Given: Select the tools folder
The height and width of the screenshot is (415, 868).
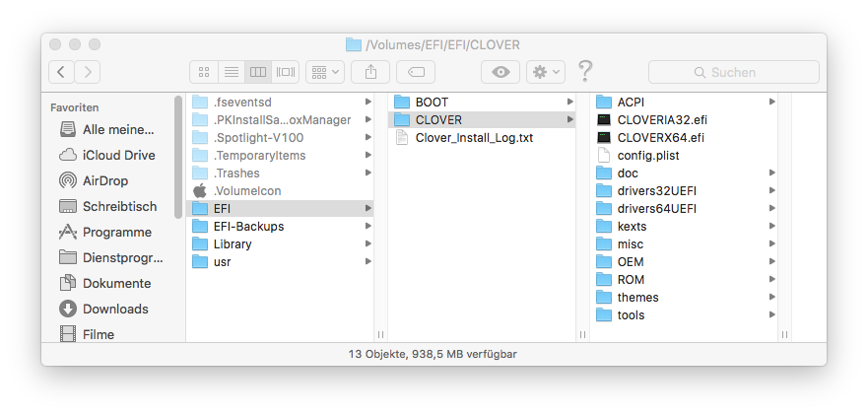Looking at the screenshot, I should 684,314.
